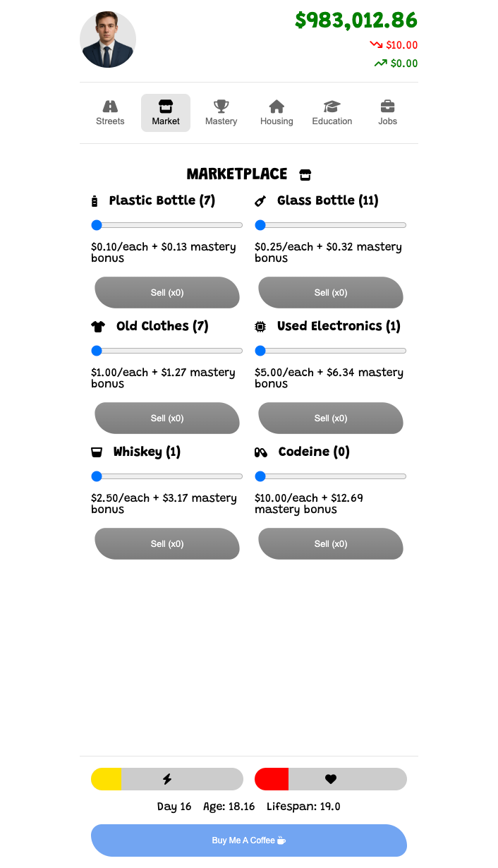Screen dimensions: 498x868
Task: Open the Streets tab
Action: pyautogui.click(x=110, y=113)
